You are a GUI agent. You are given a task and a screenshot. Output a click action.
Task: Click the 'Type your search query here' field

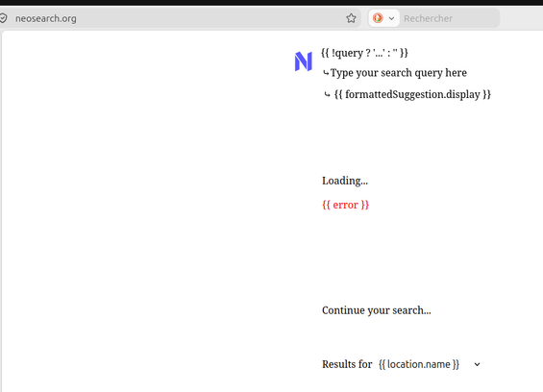click(x=398, y=73)
